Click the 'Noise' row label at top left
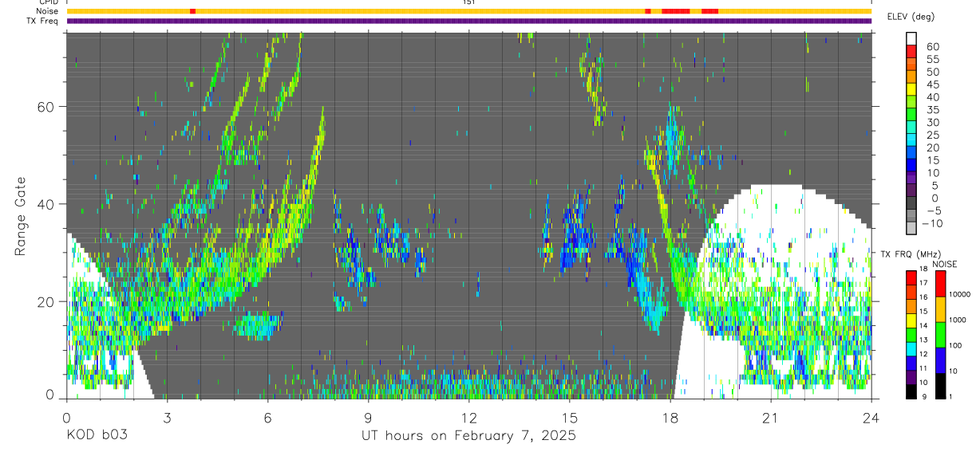This screenshot has width=980, height=452. pyautogui.click(x=49, y=11)
